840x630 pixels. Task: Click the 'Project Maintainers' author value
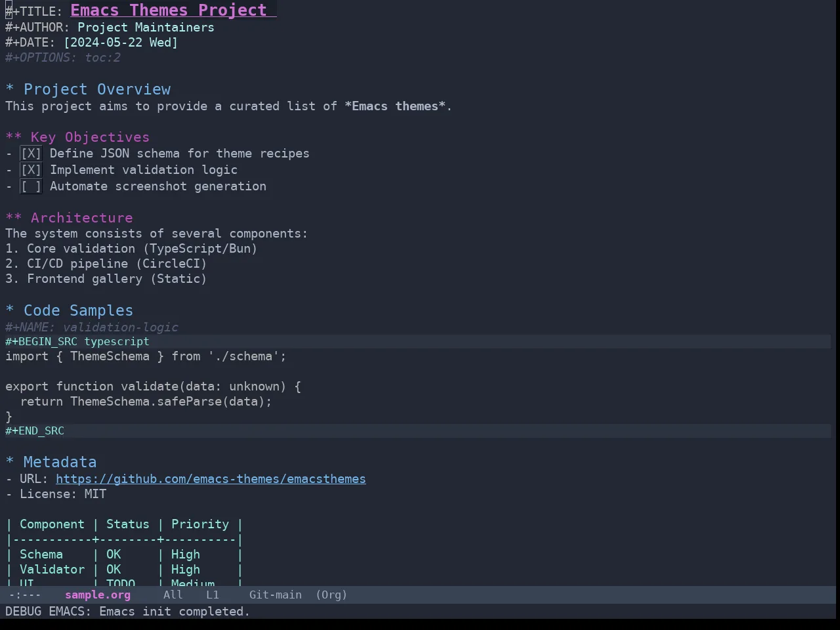click(x=146, y=28)
